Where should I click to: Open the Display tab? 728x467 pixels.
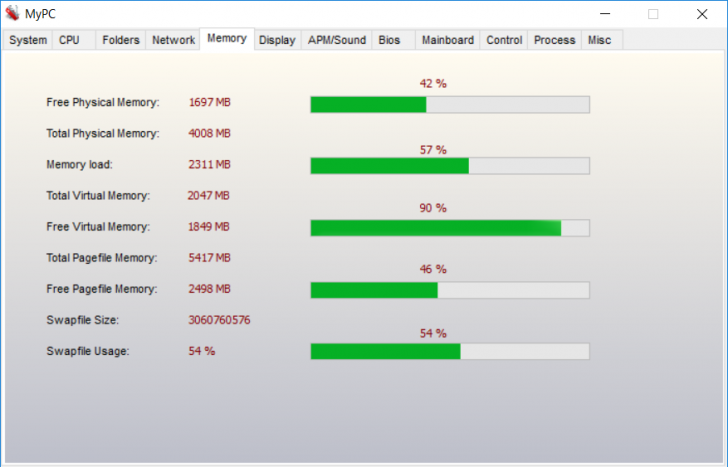pyautogui.click(x=277, y=40)
